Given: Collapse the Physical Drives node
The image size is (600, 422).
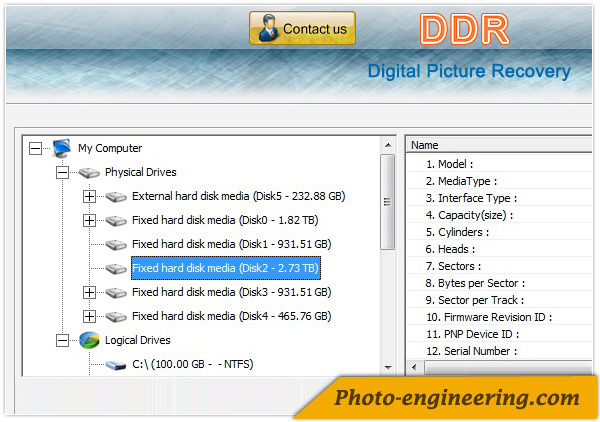Looking at the screenshot, I should tap(62, 173).
